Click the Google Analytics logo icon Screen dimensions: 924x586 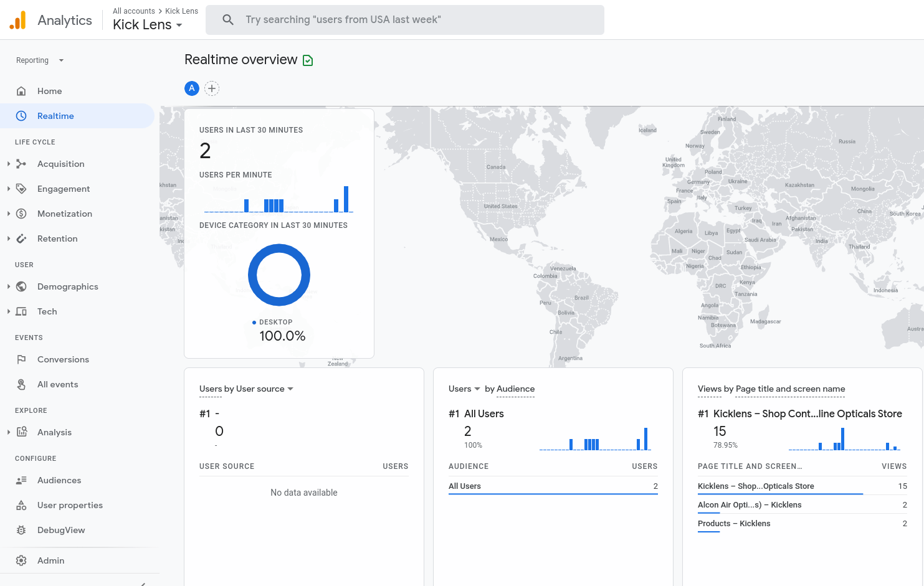pyautogui.click(x=18, y=20)
